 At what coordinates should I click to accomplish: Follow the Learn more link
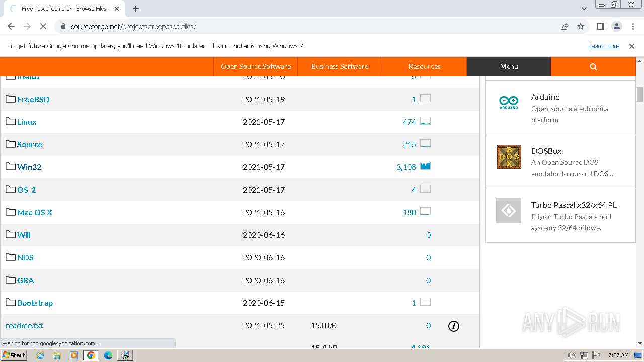[x=604, y=46]
